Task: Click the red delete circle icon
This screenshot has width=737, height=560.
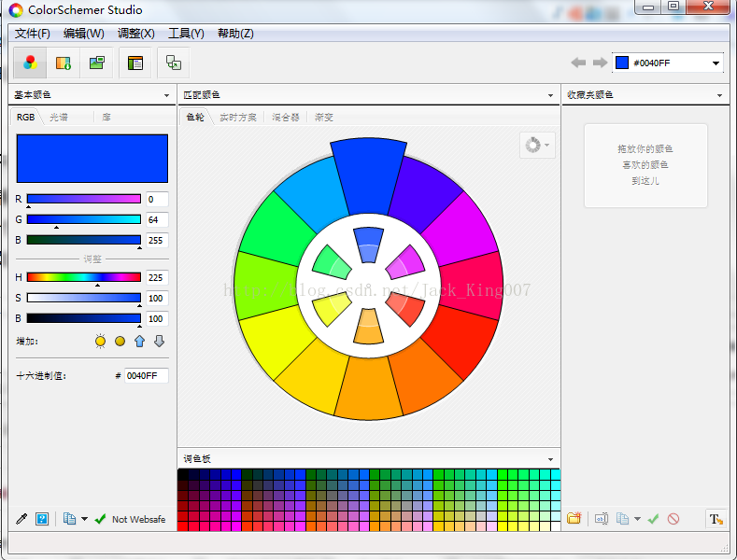Action: click(x=673, y=519)
